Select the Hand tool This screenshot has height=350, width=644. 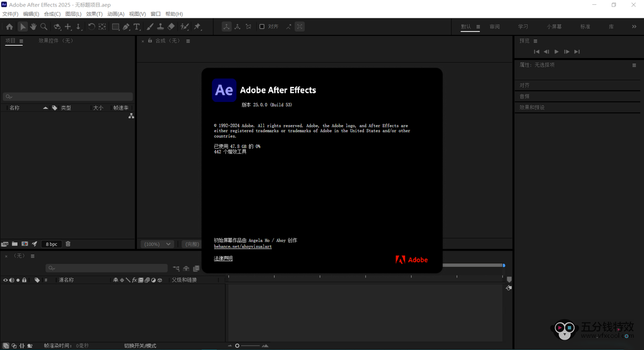[x=33, y=26]
